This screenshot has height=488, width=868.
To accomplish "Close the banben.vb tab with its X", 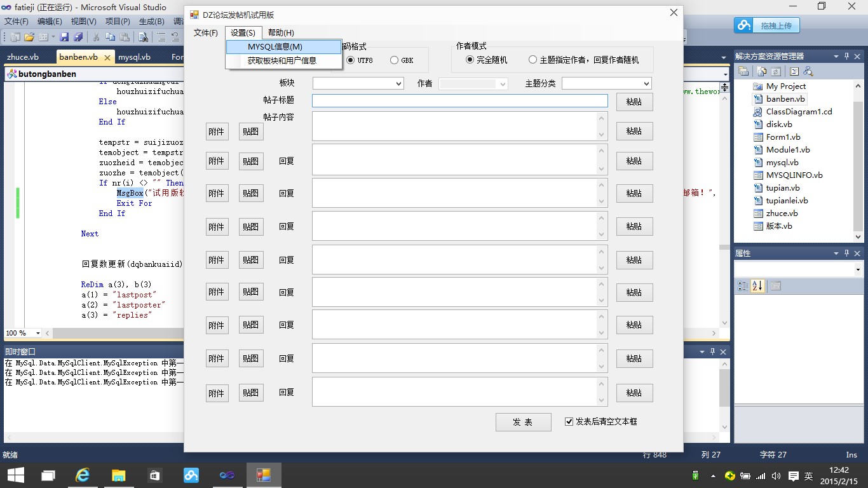I will [107, 57].
